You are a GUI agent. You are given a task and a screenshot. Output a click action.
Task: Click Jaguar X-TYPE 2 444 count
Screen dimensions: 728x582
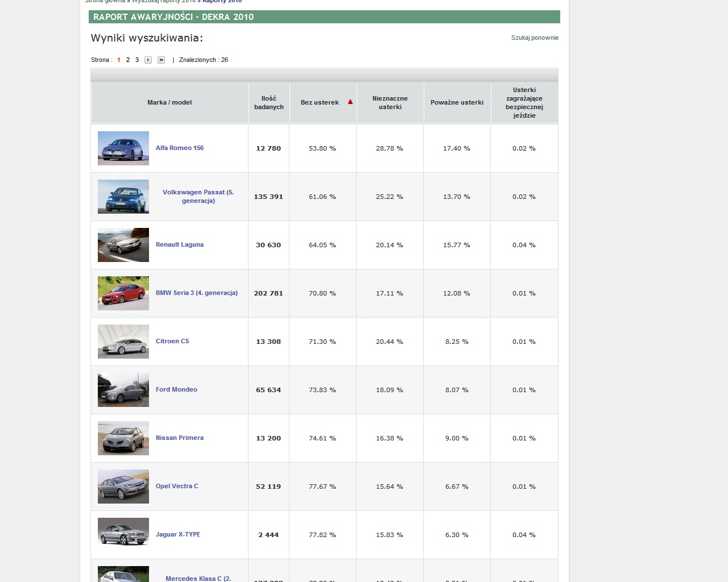click(x=268, y=535)
